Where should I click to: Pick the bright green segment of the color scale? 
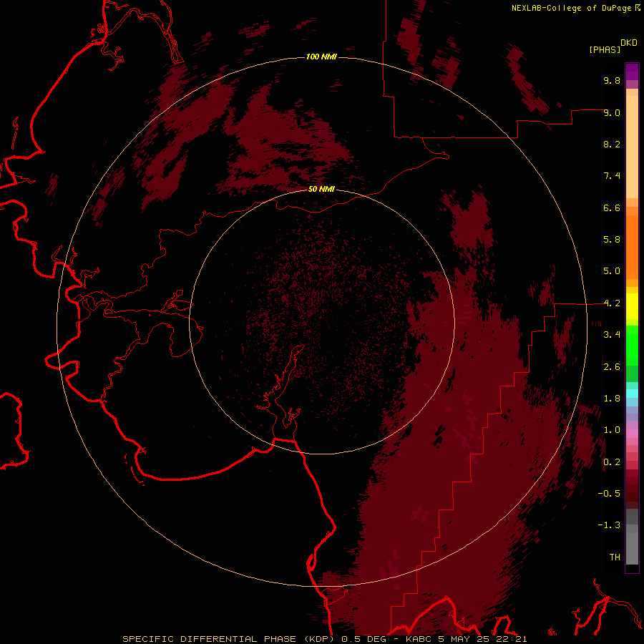click(x=632, y=346)
